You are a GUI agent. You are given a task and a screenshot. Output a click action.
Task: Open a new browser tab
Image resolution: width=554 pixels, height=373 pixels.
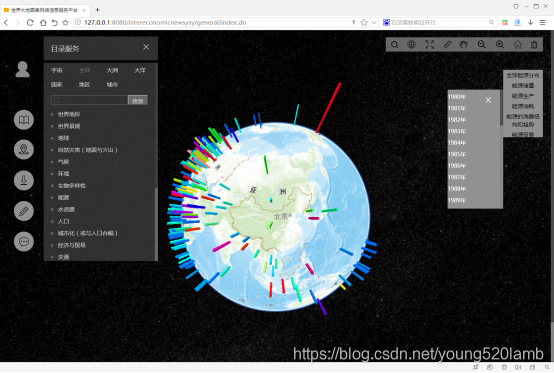[x=98, y=10]
